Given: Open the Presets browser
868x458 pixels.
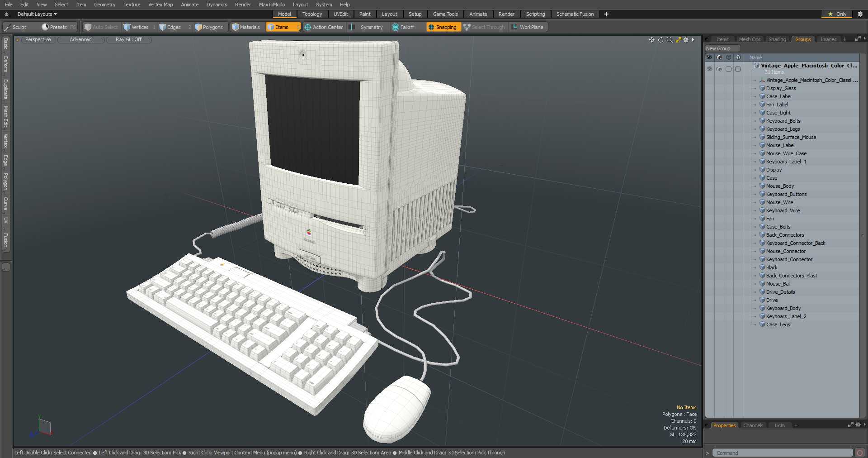Looking at the screenshot, I should 58,27.
